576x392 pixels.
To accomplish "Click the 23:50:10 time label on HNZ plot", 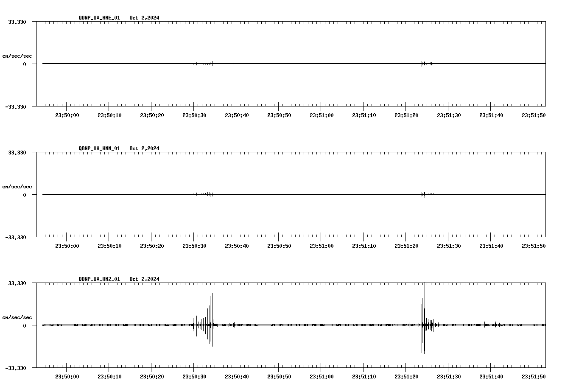I will [109, 377].
